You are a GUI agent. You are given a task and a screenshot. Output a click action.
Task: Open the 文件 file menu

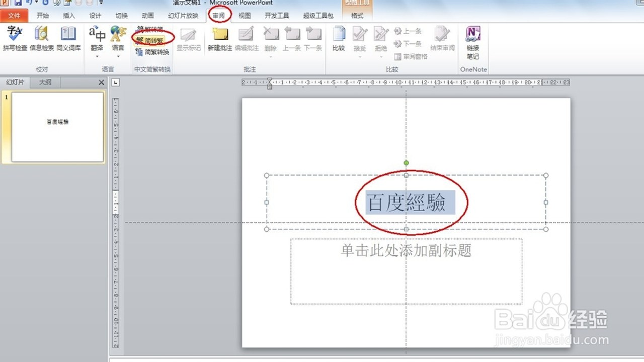[x=14, y=16]
